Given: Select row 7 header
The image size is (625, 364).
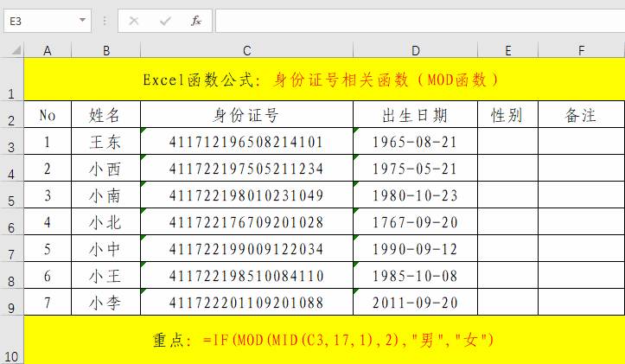Looking at the screenshot, I should [x=11, y=248].
